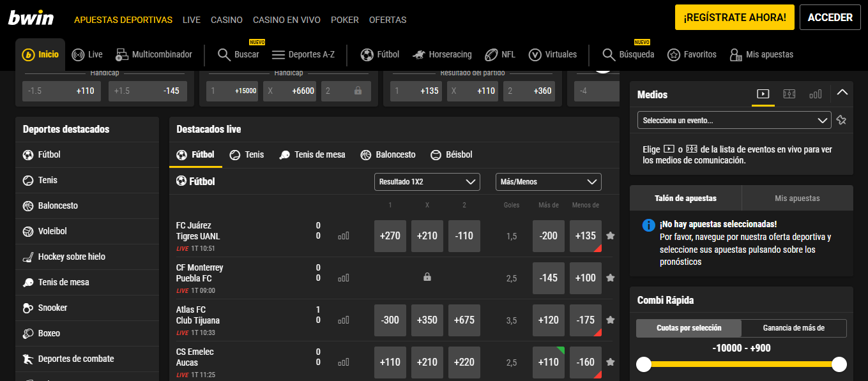
Task: Click the Horseracing icon in navigation bar
Action: coord(420,55)
